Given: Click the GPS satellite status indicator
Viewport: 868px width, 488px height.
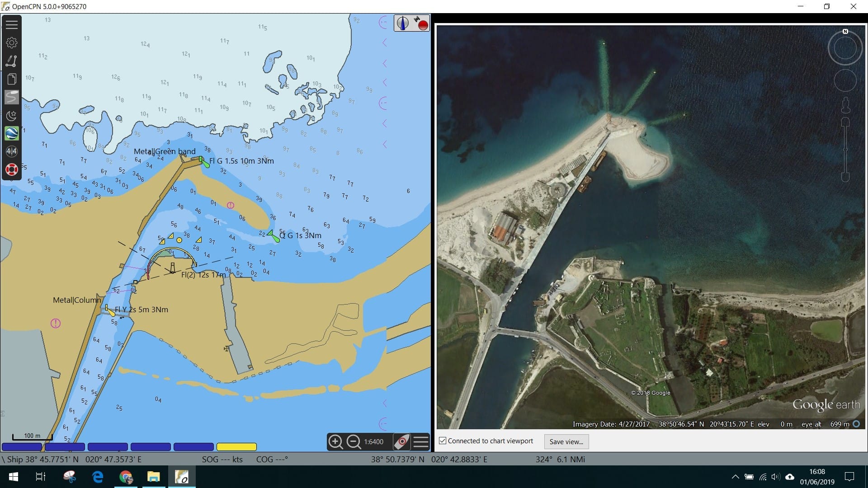Looking at the screenshot, I should tap(421, 23).
